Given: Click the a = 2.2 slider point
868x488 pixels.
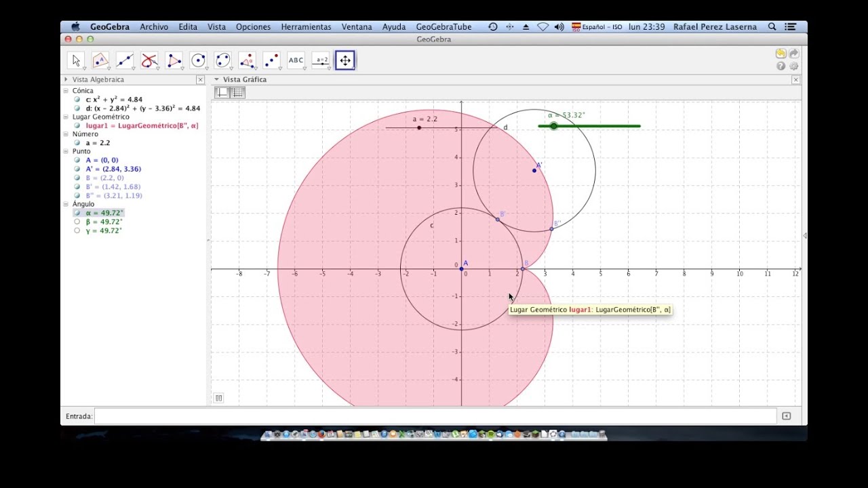Looking at the screenshot, I should coord(419,127).
